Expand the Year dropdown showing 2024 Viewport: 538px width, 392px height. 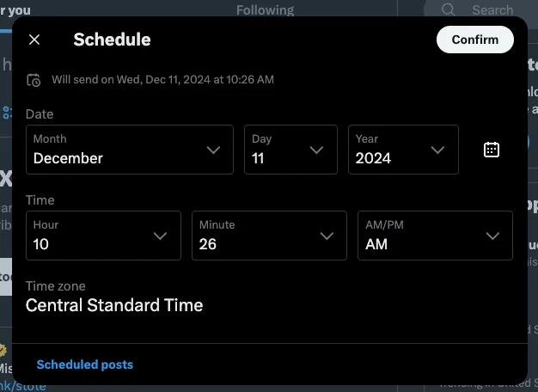pos(401,150)
